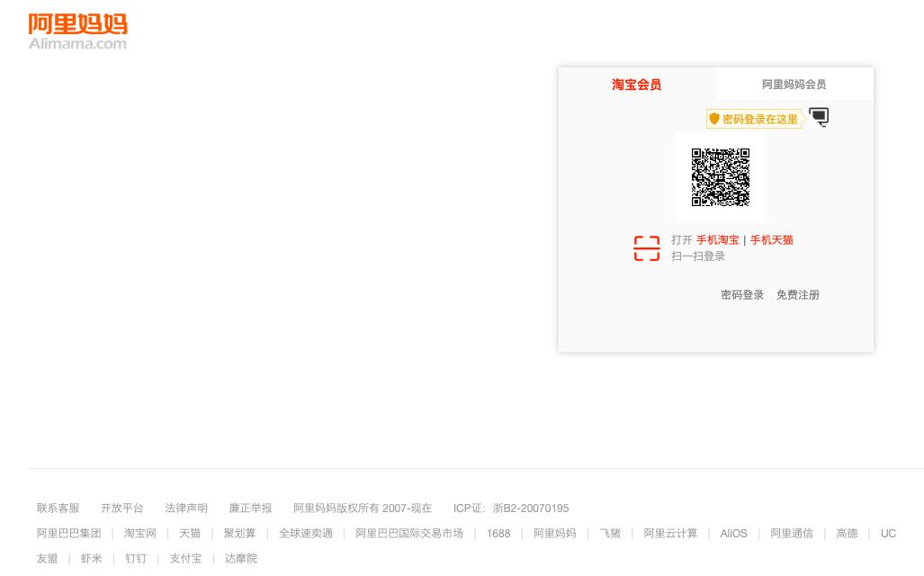Open the 阿里云计算 footer link
The image size is (924, 576).
[x=670, y=533]
